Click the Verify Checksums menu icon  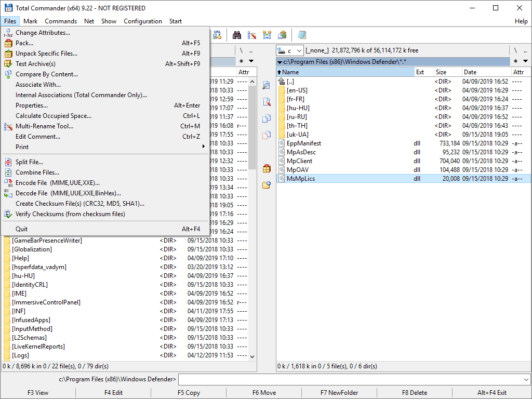(x=8, y=214)
